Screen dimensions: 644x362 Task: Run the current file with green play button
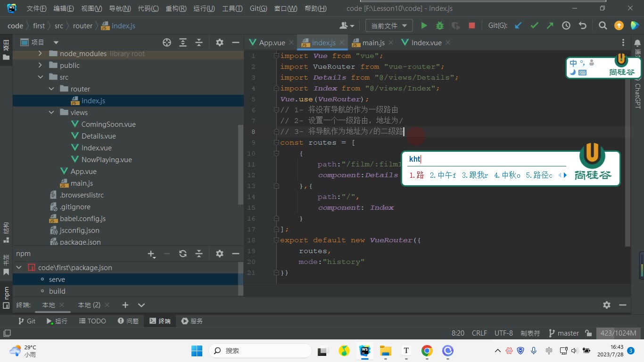coord(424,25)
